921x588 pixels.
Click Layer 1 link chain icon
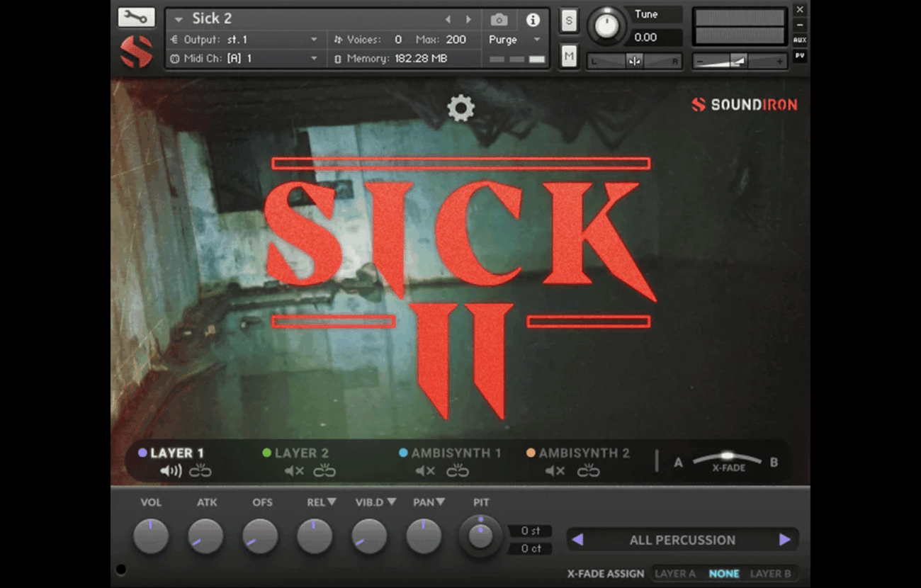(x=200, y=470)
